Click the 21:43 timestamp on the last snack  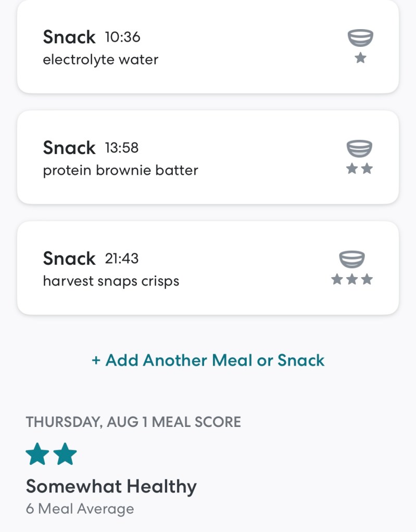122,258
